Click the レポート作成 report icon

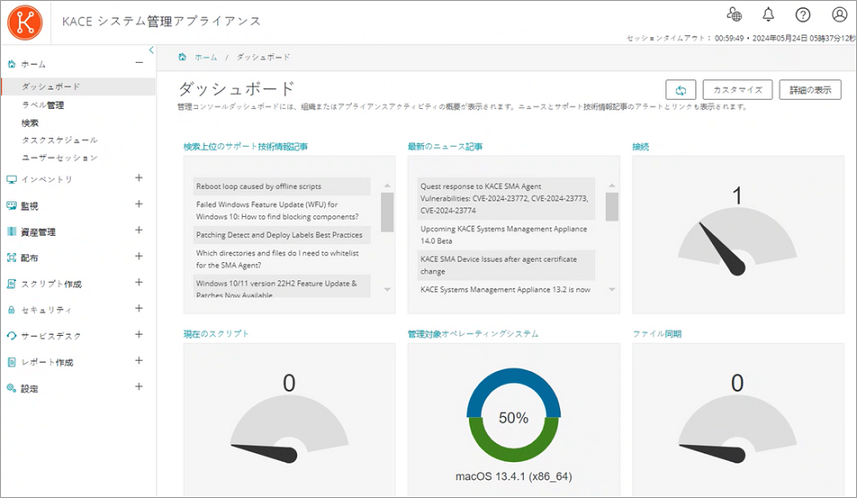point(11,362)
